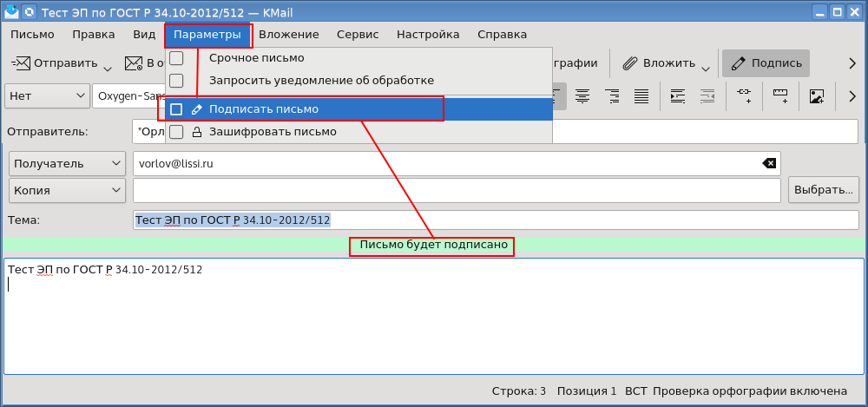Image resolution: width=868 pixels, height=407 pixels.
Task: Click the Отправитель sender field
Action: pos(496,131)
